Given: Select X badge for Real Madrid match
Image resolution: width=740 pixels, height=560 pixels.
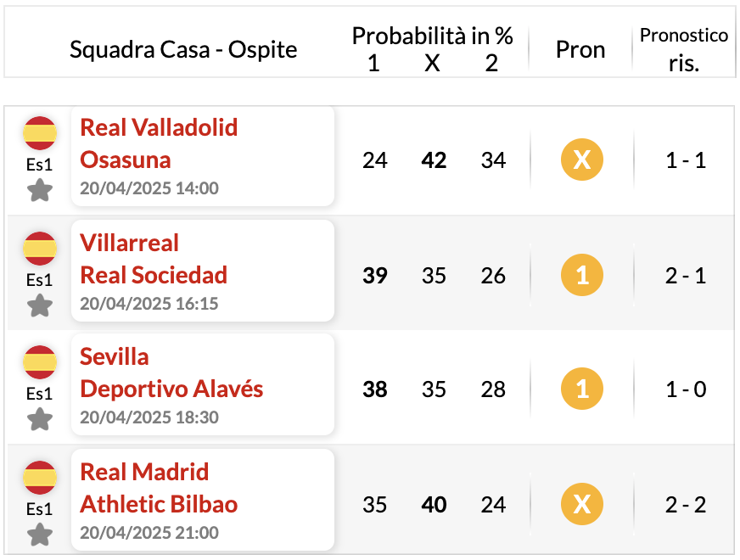Looking at the screenshot, I should coord(581,504).
